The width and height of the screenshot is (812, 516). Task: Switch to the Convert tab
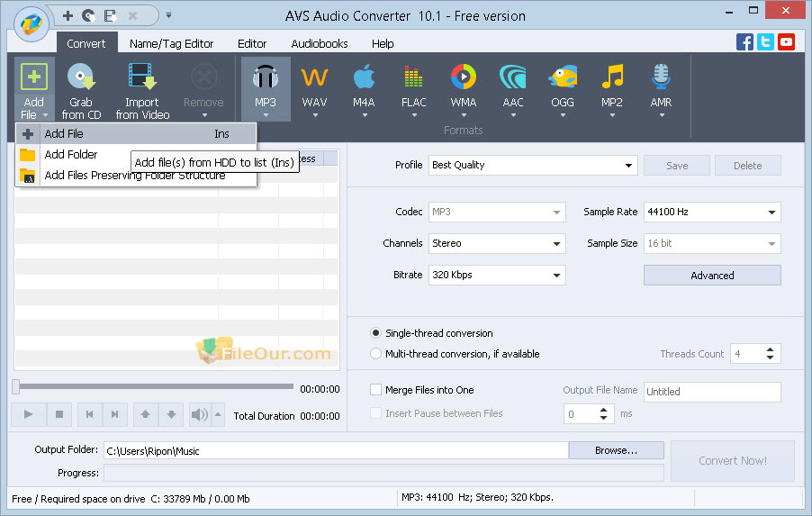(86, 43)
